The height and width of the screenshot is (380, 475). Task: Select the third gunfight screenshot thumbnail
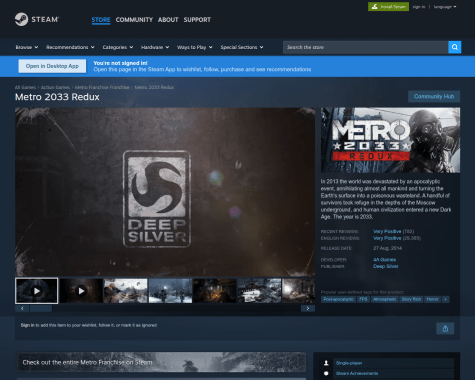coord(126,291)
